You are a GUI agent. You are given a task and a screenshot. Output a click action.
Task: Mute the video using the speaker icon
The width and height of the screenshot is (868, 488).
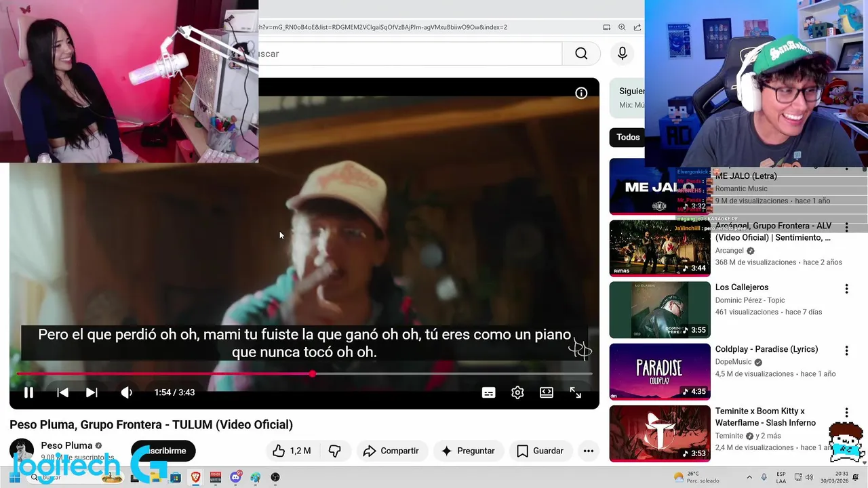(x=126, y=392)
